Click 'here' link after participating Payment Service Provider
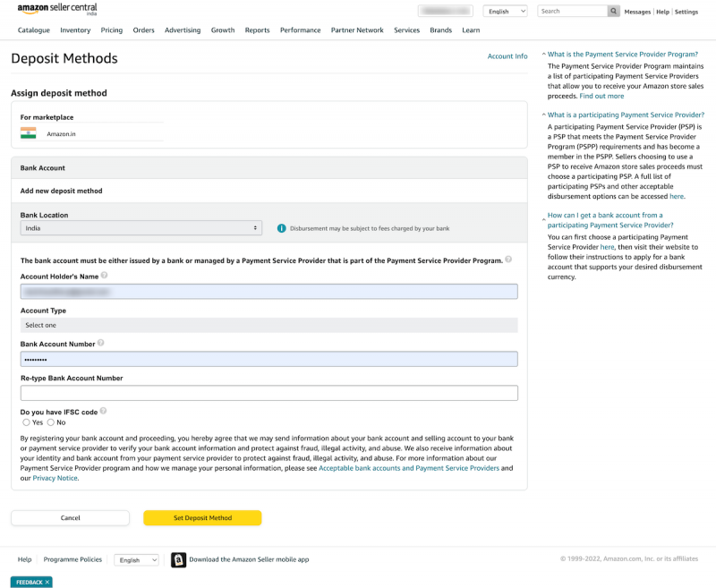 click(607, 247)
